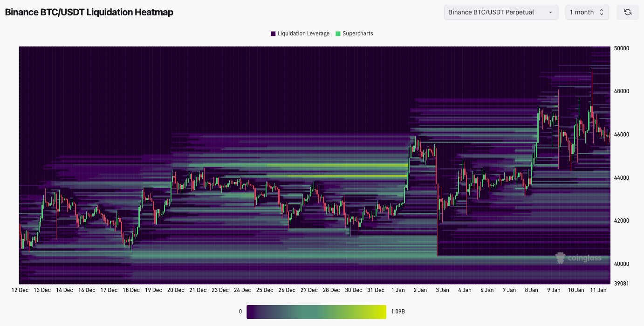The image size is (644, 326).
Task: Click the Binance BTC/USDT Liquidation Heatmap title
Action: [x=89, y=13]
